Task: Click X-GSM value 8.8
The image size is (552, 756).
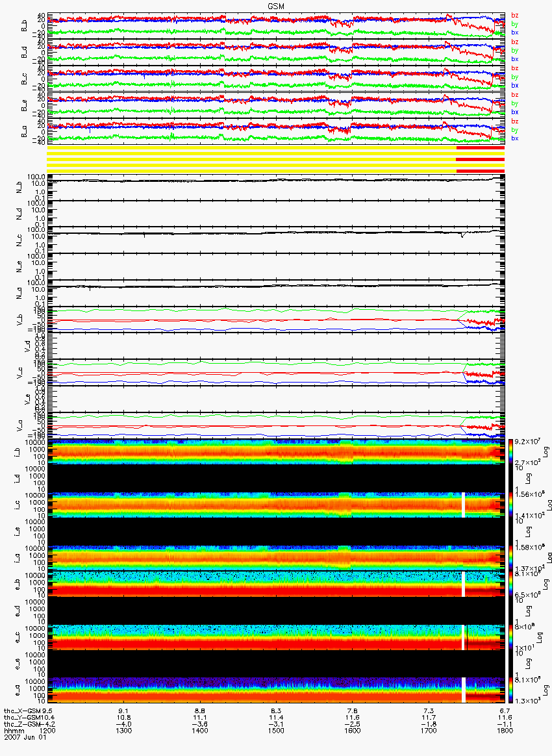Action: (200, 711)
